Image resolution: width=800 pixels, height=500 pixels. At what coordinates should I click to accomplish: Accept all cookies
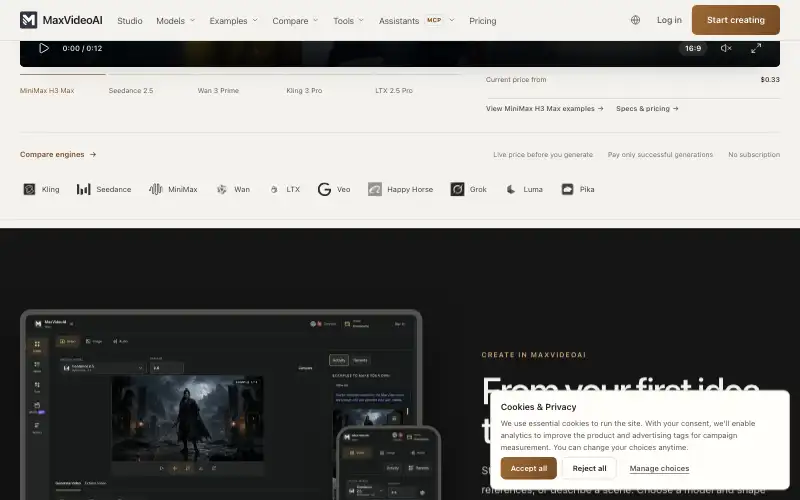[x=528, y=468]
